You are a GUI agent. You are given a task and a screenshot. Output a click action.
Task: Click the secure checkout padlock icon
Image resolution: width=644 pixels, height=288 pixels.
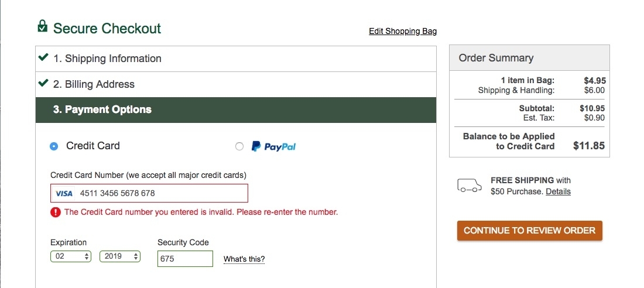pyautogui.click(x=42, y=26)
